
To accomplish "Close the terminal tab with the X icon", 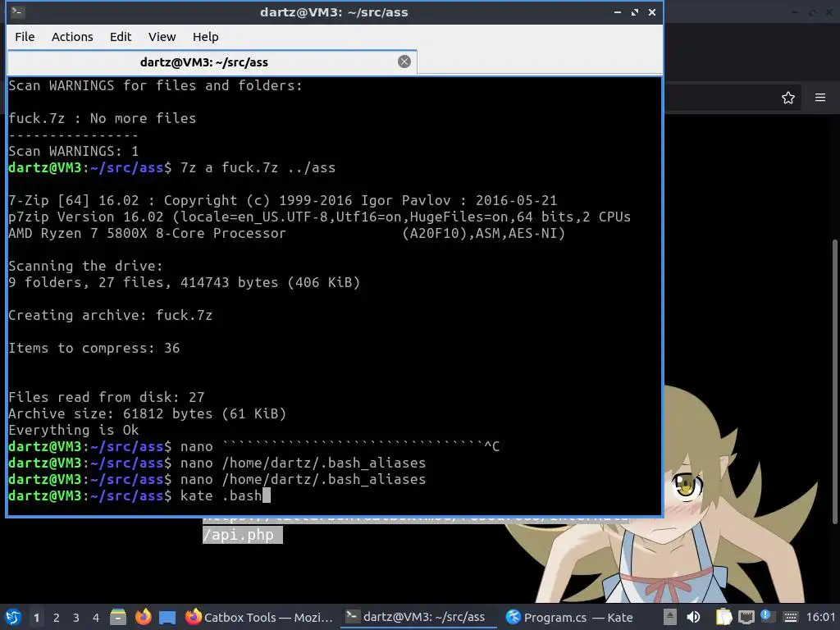I will tap(404, 62).
